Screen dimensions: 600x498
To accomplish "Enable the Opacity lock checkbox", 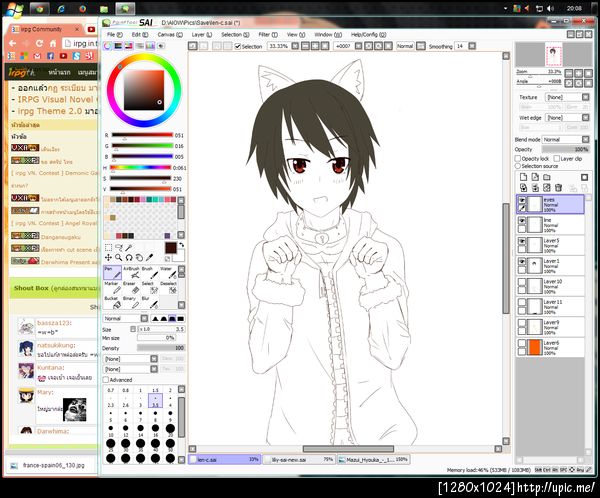I will (518, 158).
